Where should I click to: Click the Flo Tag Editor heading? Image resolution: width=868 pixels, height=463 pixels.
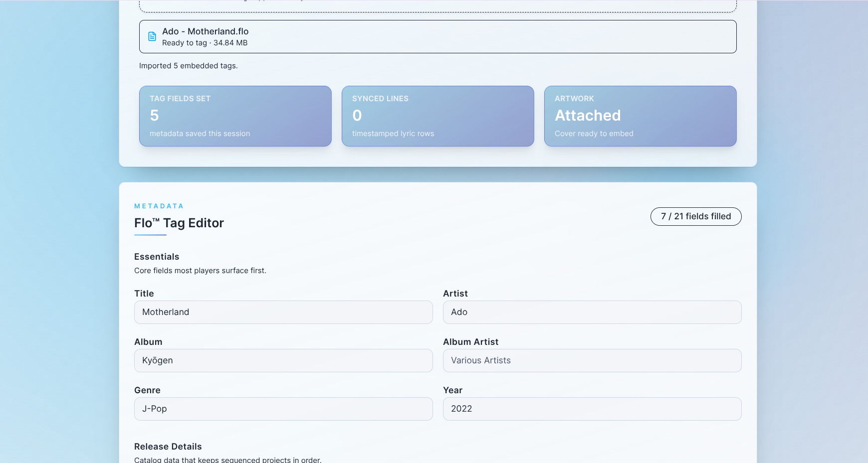tap(179, 223)
